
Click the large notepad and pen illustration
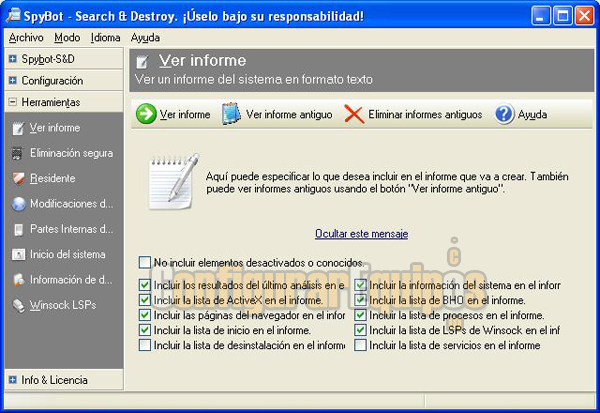174,181
